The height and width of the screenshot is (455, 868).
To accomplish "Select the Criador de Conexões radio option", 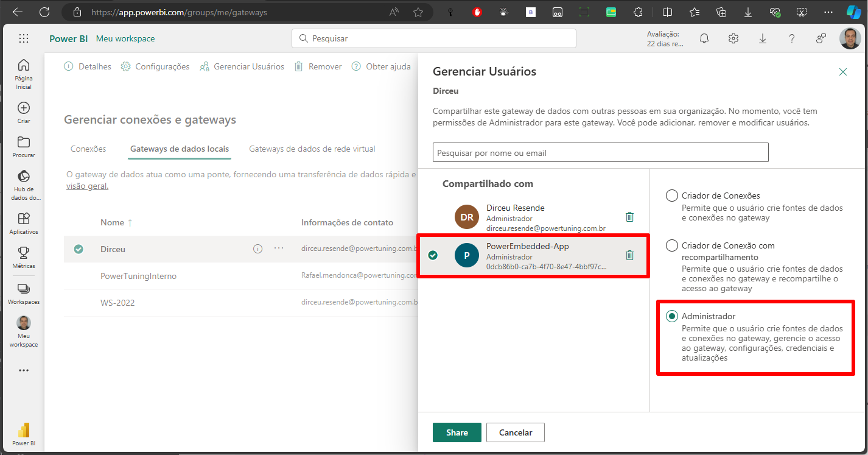I will coord(672,196).
